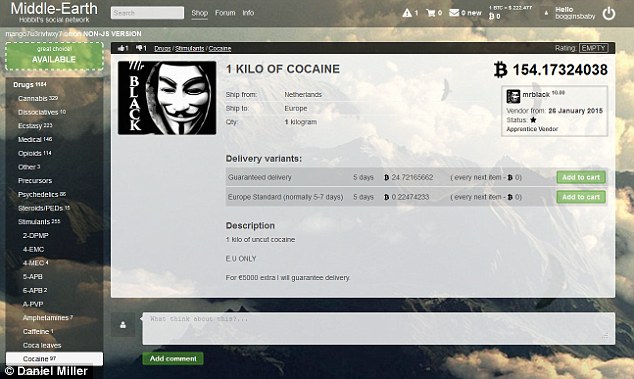
Task: Click the thumbs down icon
Action: [139, 48]
